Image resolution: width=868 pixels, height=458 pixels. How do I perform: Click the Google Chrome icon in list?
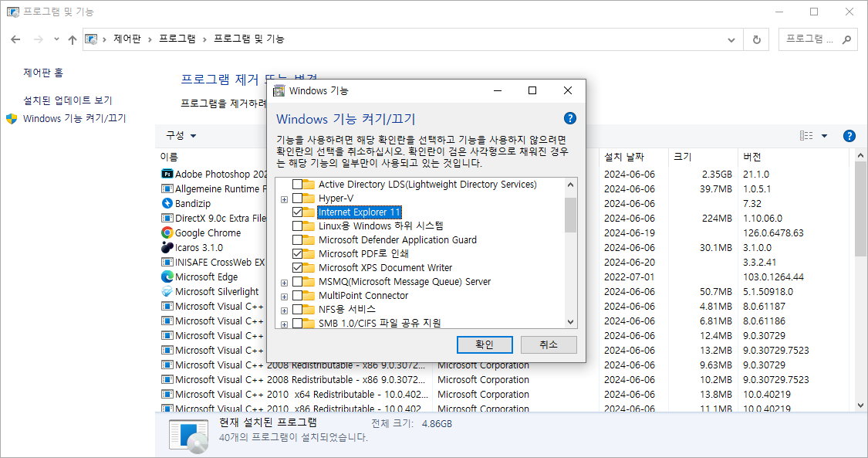(167, 232)
